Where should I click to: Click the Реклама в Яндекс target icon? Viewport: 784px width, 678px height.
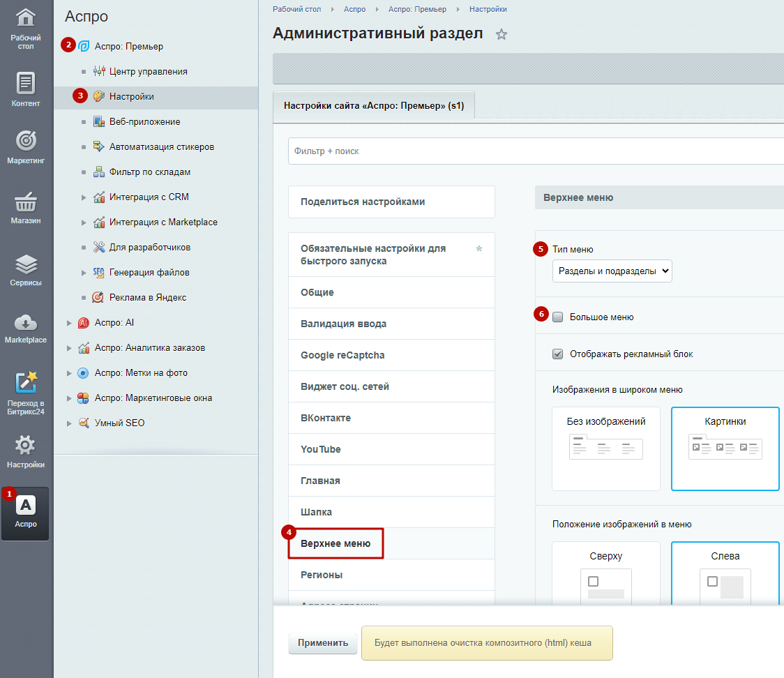98,298
